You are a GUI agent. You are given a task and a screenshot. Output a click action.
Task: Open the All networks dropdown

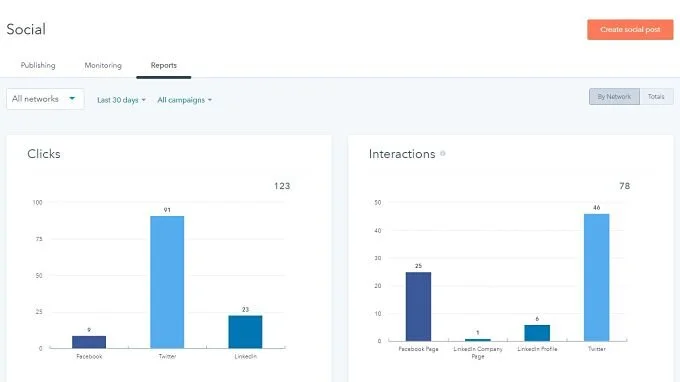pyautogui.click(x=45, y=99)
